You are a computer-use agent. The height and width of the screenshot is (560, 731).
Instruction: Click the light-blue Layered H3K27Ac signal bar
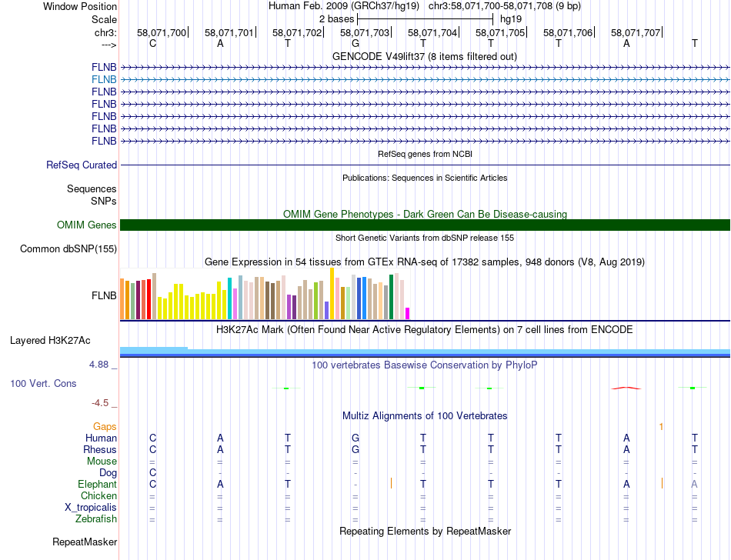coord(154,350)
